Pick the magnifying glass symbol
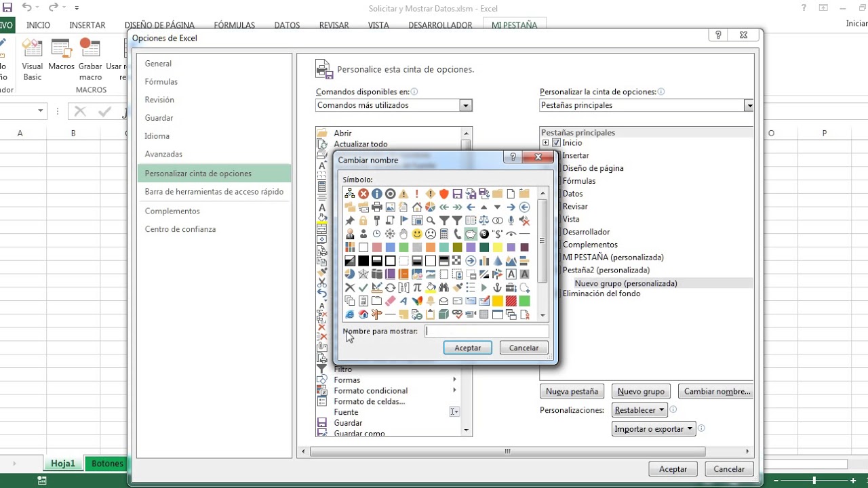Screen dimensions: 868x488 click(431, 220)
